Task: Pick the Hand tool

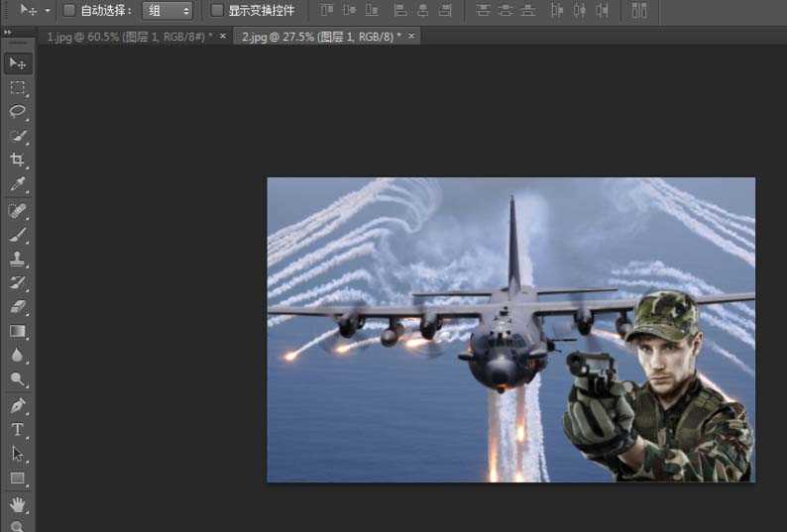Action: 18,504
